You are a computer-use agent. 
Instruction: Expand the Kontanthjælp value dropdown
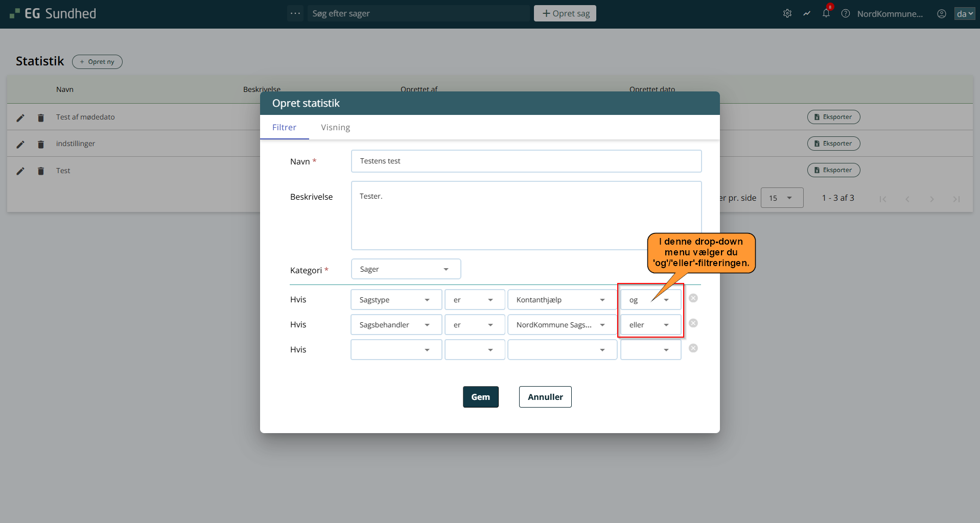(x=561, y=300)
